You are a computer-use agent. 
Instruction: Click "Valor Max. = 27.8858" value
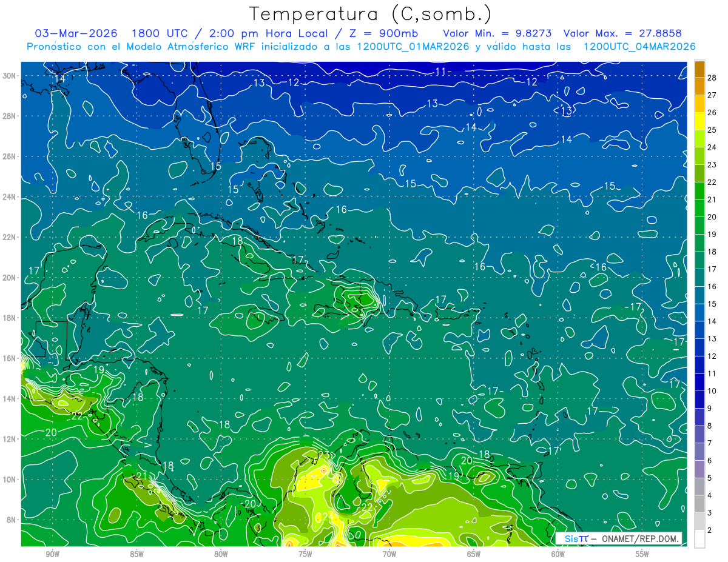[x=624, y=33]
